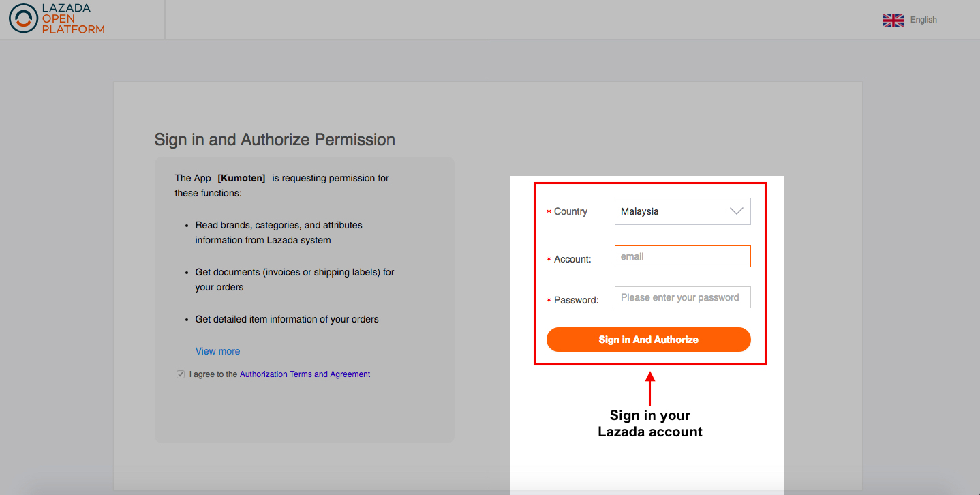Focus the Password input field
The height and width of the screenshot is (495, 980).
[682, 297]
